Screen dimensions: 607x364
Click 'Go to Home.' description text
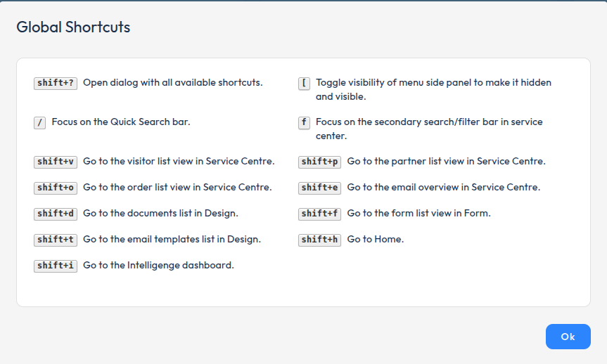(x=375, y=240)
